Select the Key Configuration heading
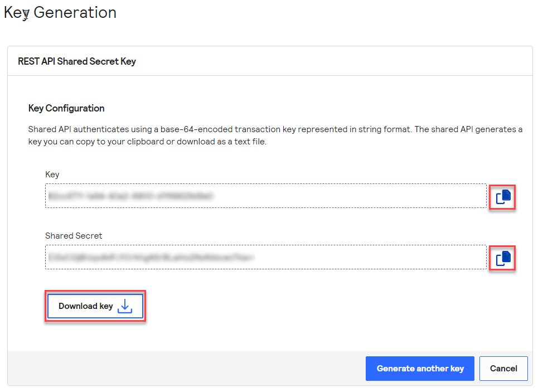Image resolution: width=543 pixels, height=392 pixels. [65, 108]
